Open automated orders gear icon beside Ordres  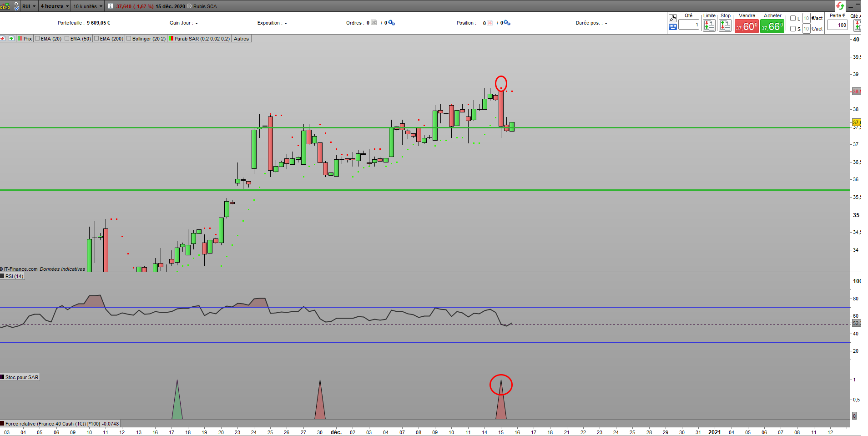click(391, 23)
